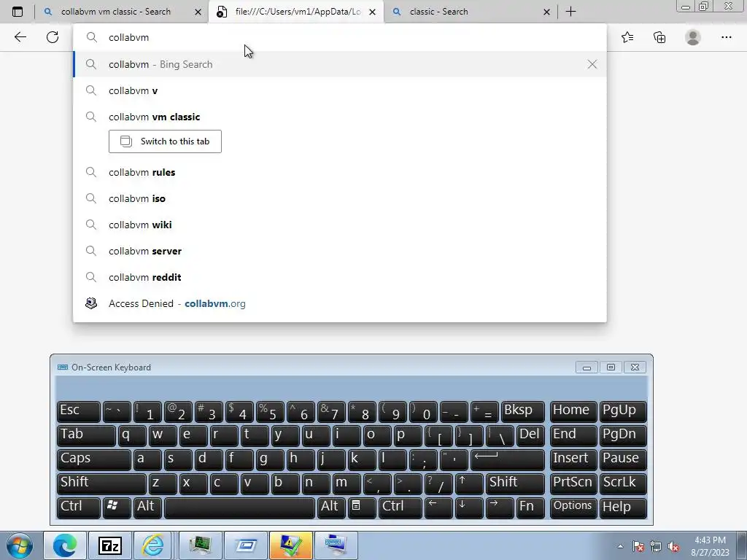Click the right arrow key on keyboard
747x560 pixels.
[x=500, y=507]
